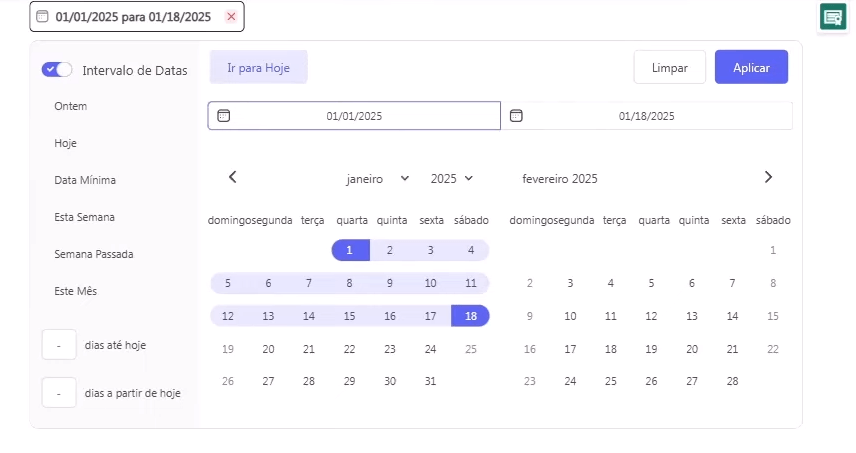Select January 4 in the calendar
Image resolution: width=856 pixels, height=453 pixels.
(471, 250)
